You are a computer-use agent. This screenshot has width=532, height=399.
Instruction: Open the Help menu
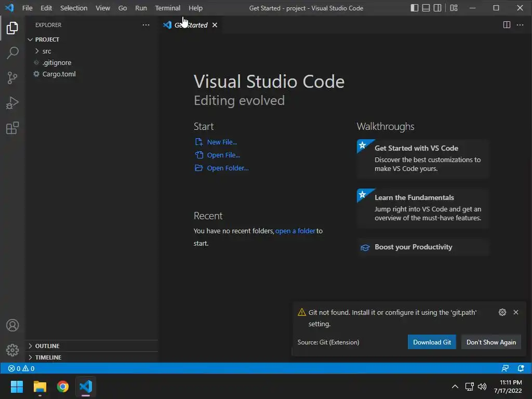pyautogui.click(x=195, y=8)
